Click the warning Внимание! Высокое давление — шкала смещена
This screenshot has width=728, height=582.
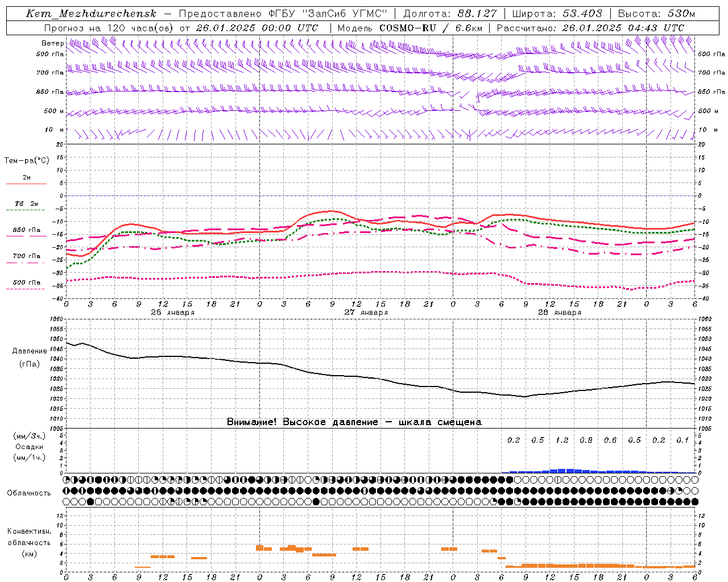354,422
